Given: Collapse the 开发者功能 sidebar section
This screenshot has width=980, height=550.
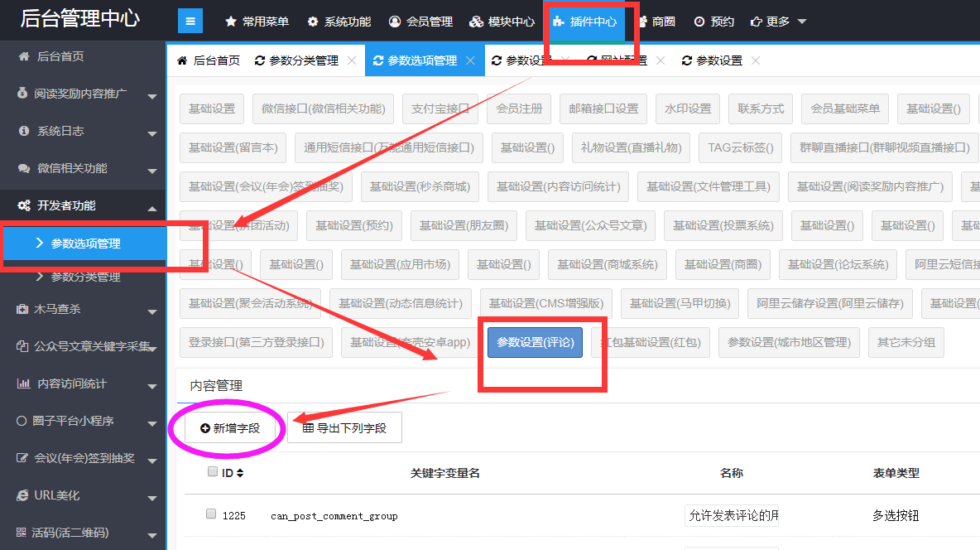Looking at the screenshot, I should coord(152,208).
